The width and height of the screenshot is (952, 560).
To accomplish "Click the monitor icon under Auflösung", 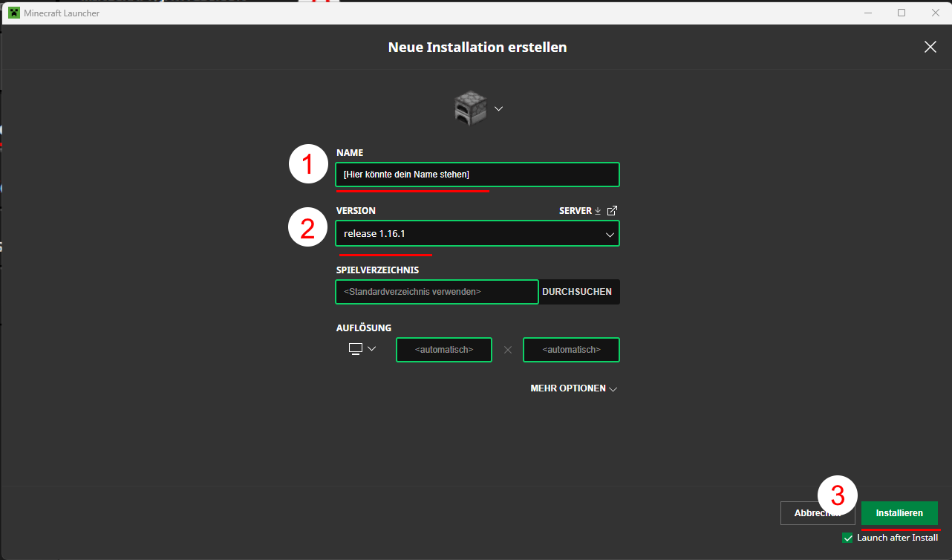I will [x=356, y=349].
